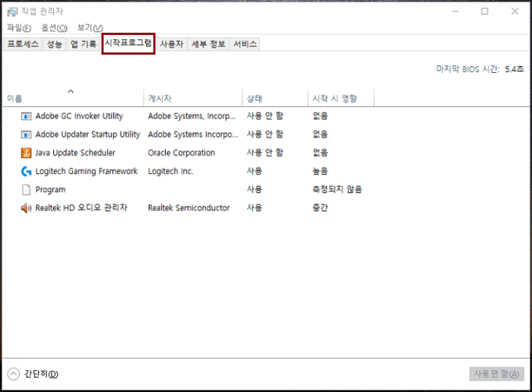
Task: Switch to the 프로세스 tab
Action: click(x=23, y=44)
